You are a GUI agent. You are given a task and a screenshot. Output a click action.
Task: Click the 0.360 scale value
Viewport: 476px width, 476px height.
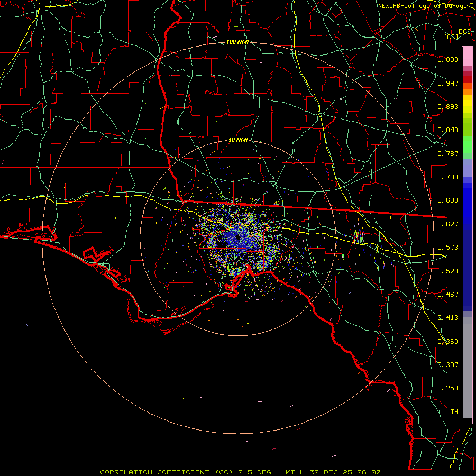pos(448,342)
